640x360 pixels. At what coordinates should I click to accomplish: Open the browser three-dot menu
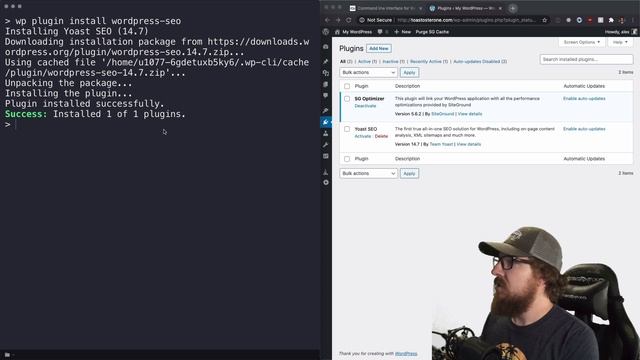633,20
